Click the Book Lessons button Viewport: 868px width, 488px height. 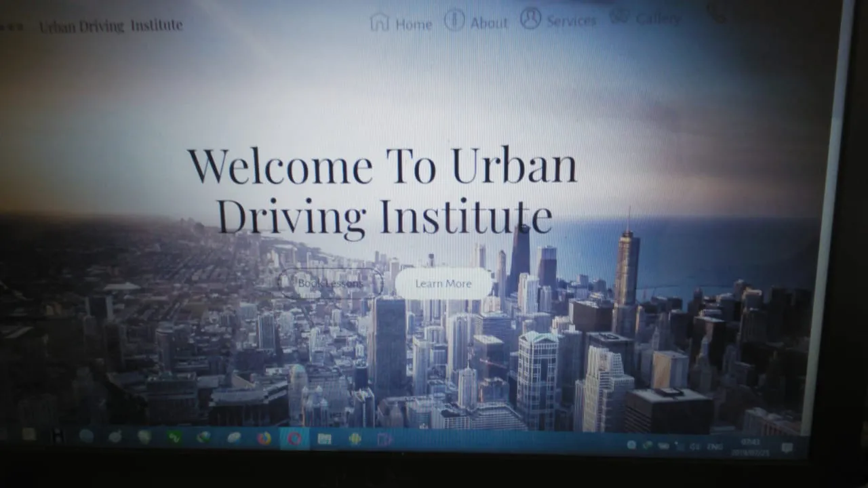point(330,283)
